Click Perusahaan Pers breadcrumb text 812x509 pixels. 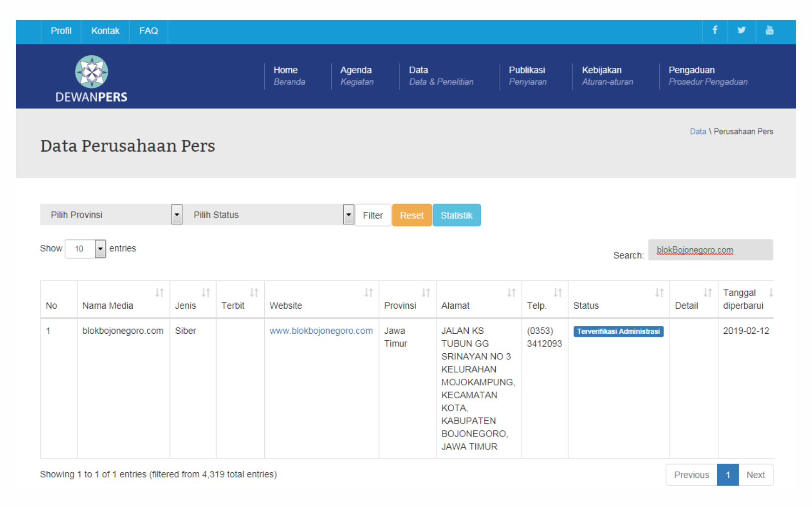click(743, 132)
